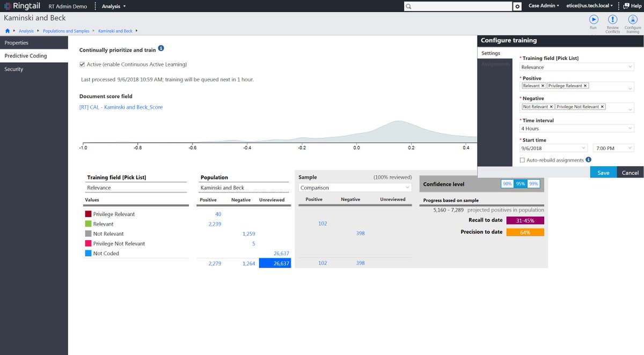Select 95% confidence level
The height and width of the screenshot is (355, 644).
(520, 184)
